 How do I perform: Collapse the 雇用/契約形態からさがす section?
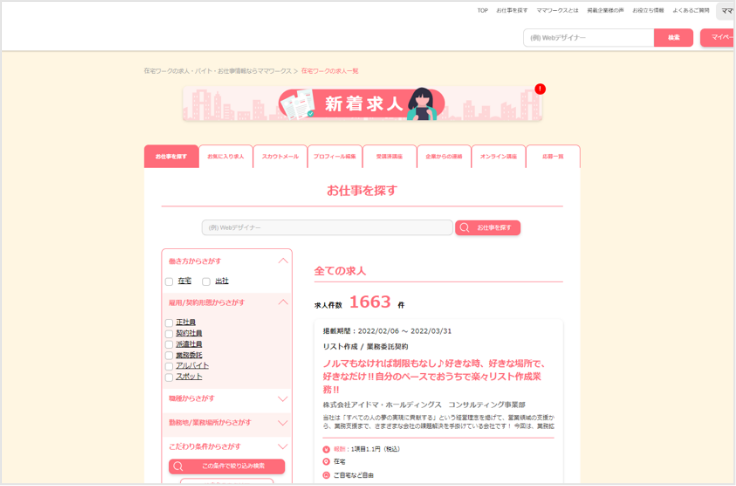283,302
